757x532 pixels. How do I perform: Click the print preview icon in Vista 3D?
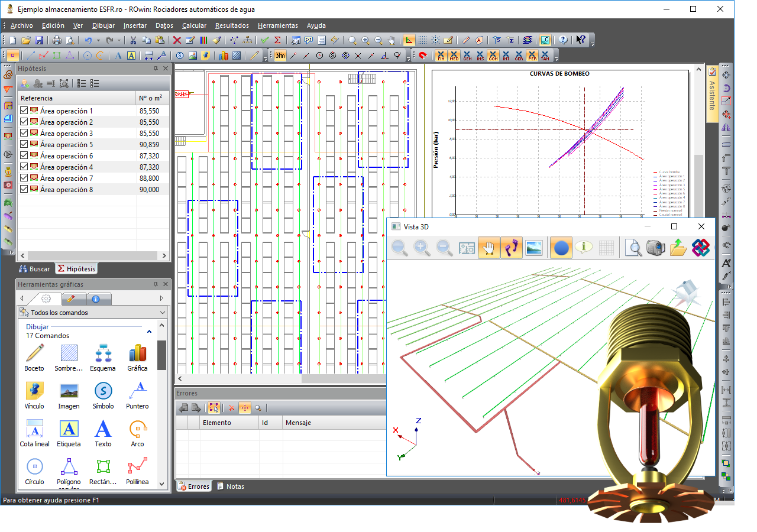(633, 248)
